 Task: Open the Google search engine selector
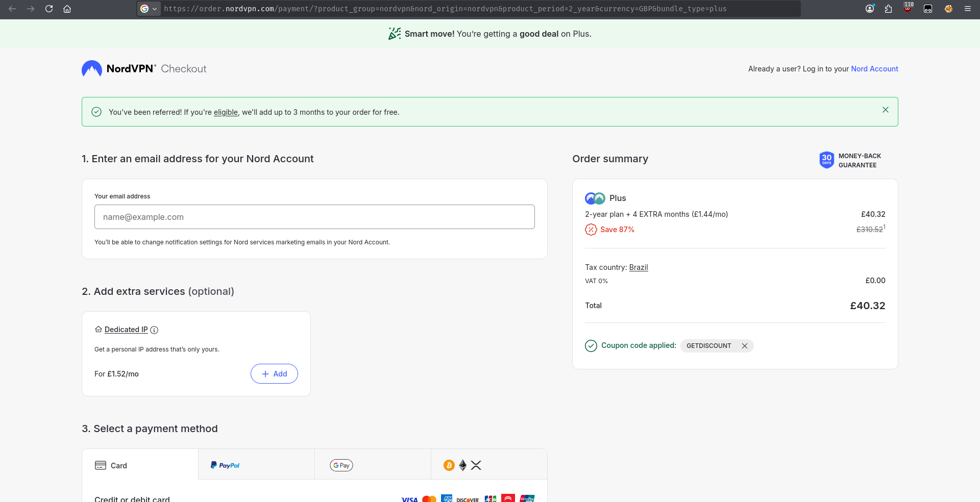coord(149,9)
